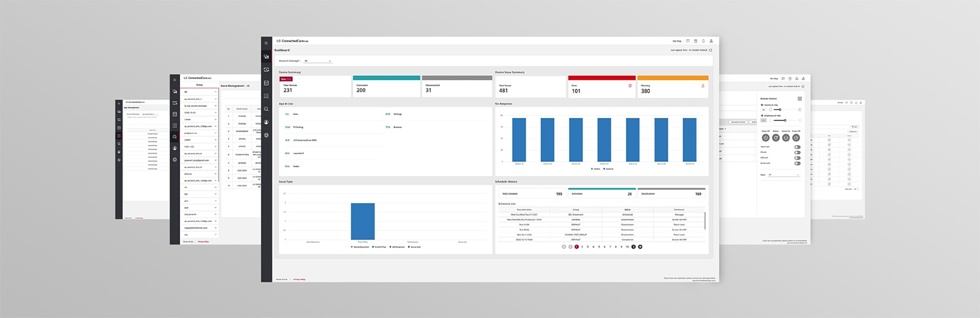Image resolution: width=980 pixels, height=318 pixels.
Task: Click the blue bar in Issue Type chart
Action: (363, 221)
